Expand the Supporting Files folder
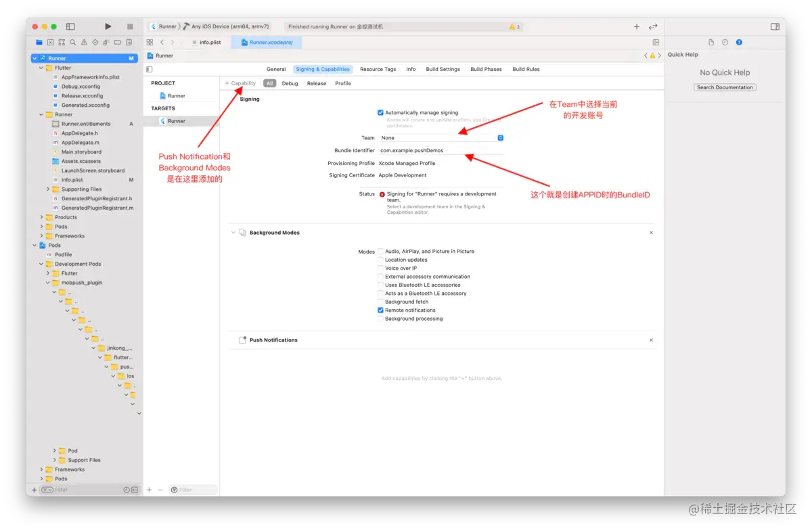812x531 pixels. pyautogui.click(x=48, y=189)
